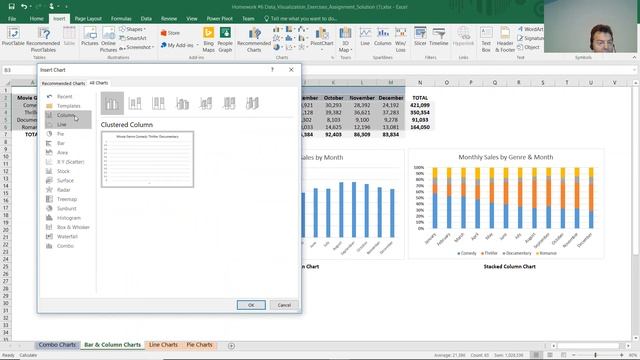Select Clustered Column chart subtype icon

[112, 103]
